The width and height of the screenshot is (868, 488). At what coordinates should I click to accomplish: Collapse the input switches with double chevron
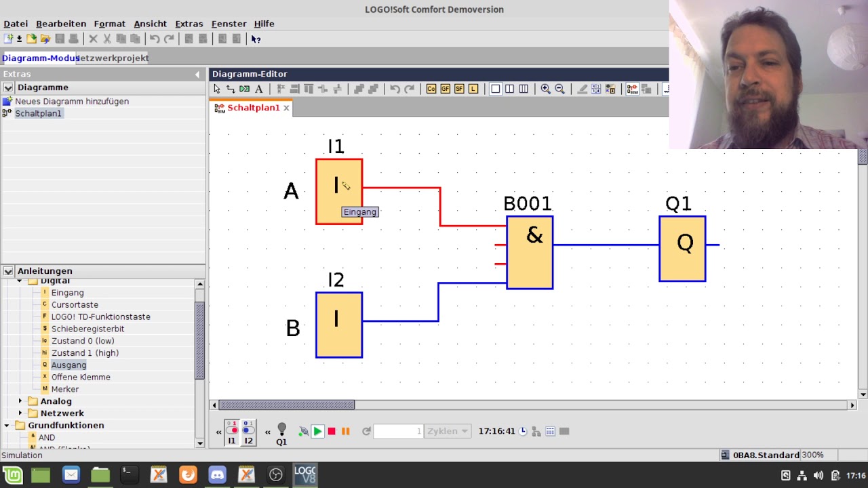point(219,432)
